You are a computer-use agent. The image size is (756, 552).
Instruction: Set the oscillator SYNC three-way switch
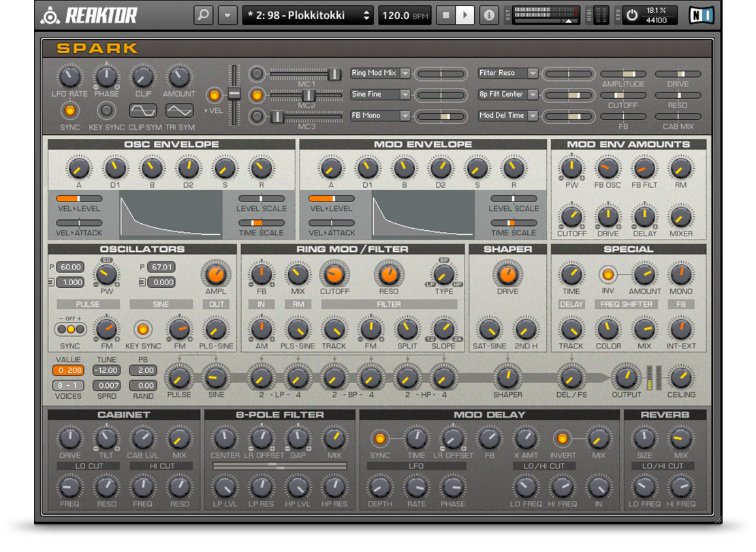pyautogui.click(x=70, y=329)
